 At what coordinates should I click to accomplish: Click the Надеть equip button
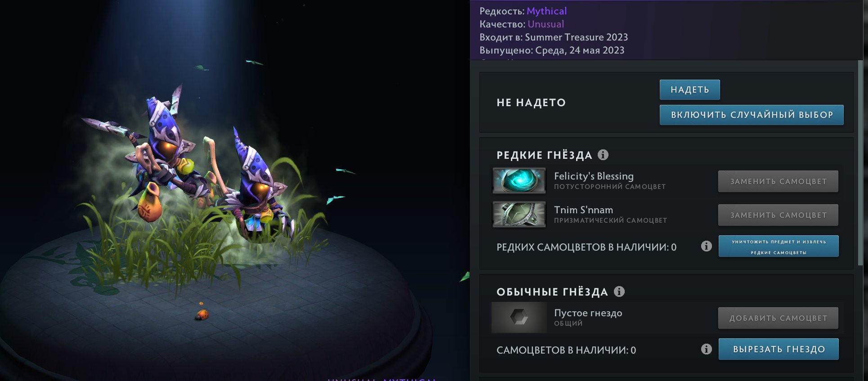pyautogui.click(x=689, y=90)
